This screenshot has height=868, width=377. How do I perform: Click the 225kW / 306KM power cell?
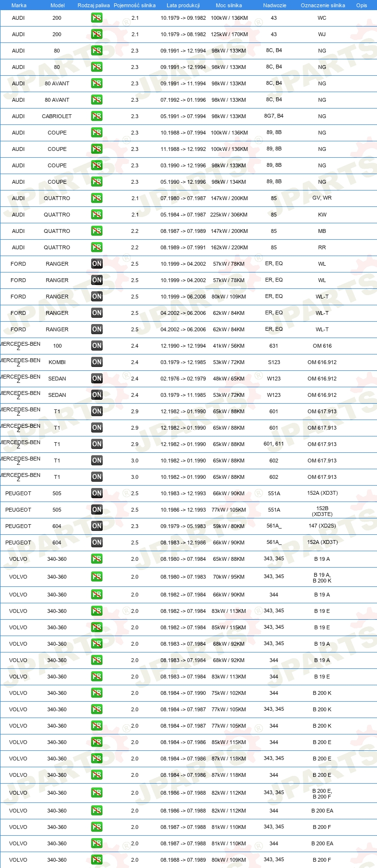229,215
